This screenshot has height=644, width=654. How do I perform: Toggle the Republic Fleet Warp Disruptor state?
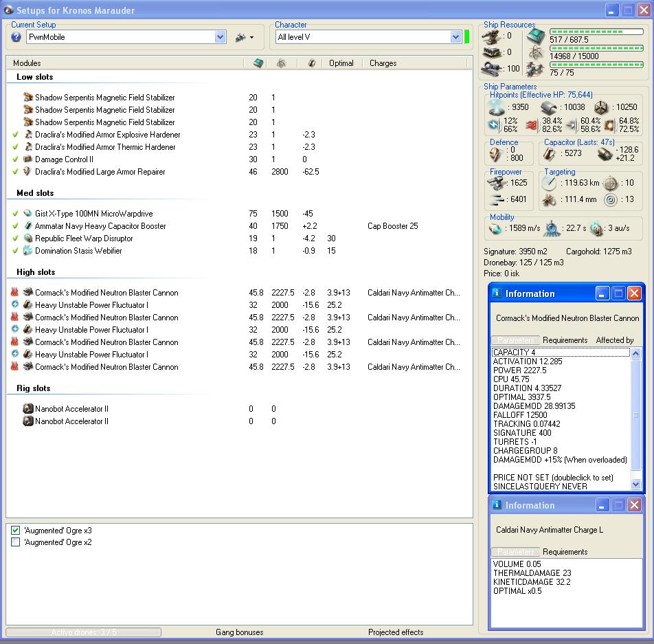click(15, 238)
